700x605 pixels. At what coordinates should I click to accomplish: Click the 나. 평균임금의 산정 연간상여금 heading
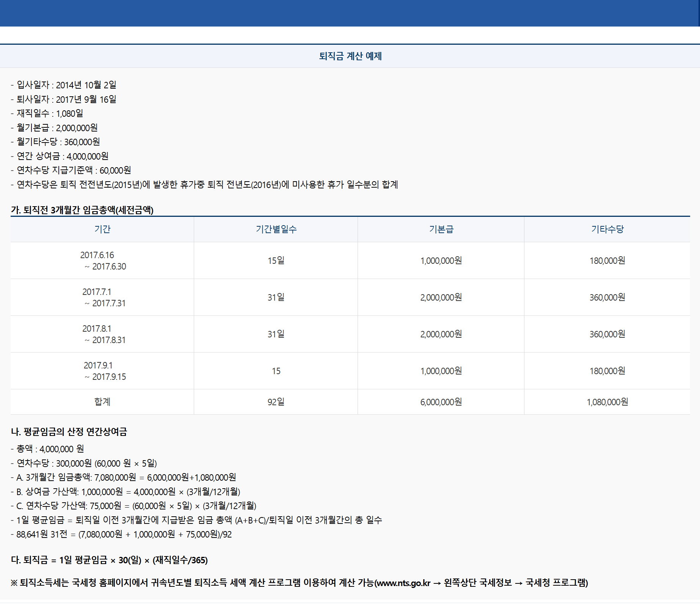click(69, 432)
